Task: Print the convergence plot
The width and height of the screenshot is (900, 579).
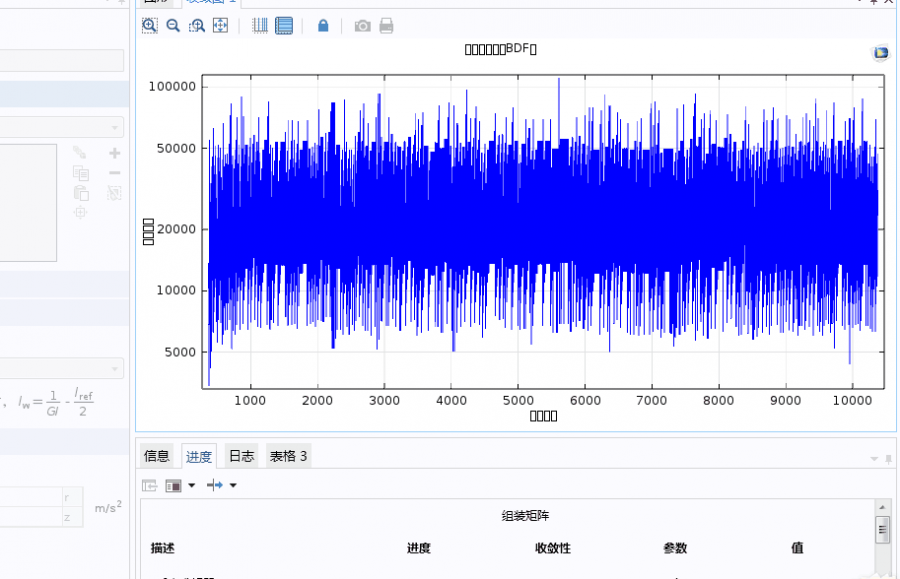Action: pos(386,26)
